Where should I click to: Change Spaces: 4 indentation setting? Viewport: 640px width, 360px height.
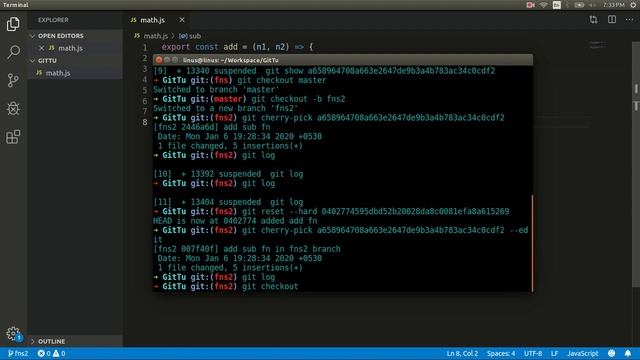coord(501,353)
